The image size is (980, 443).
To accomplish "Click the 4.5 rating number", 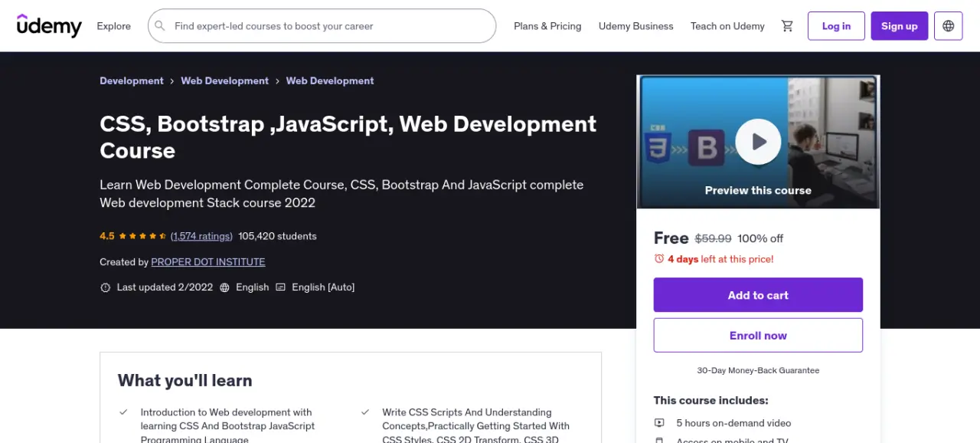I will click(x=107, y=236).
